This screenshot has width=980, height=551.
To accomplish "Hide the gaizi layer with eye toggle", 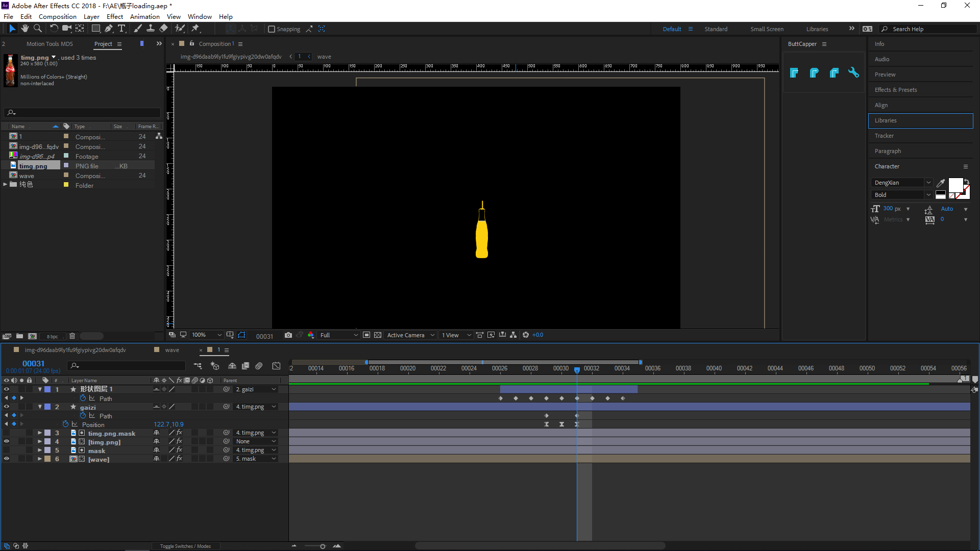I will 7,407.
